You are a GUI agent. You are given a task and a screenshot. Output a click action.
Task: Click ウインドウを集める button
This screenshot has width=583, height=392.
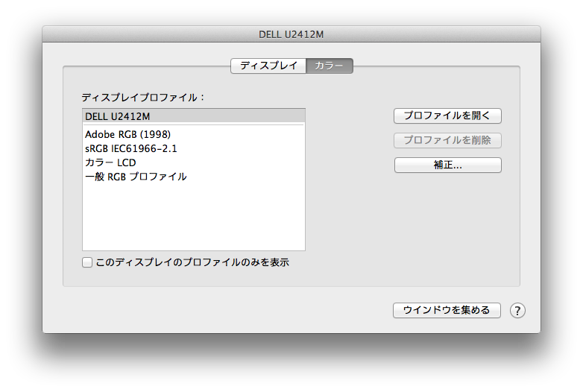447,310
